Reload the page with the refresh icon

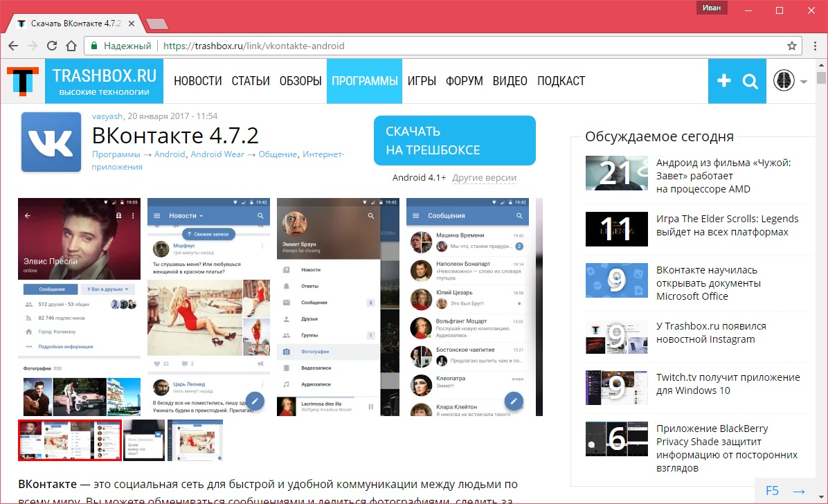(x=52, y=46)
